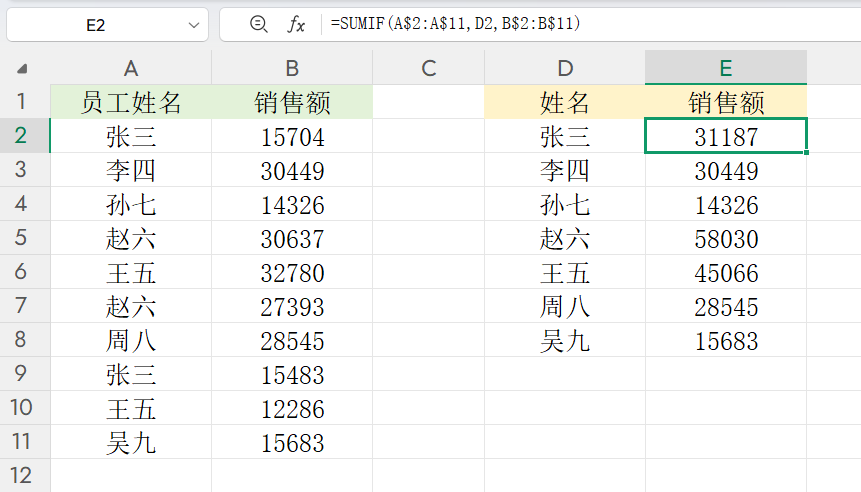Viewport: 861px width, 492px height.
Task: Click the 员工姓名 header cell
Action: [x=130, y=102]
